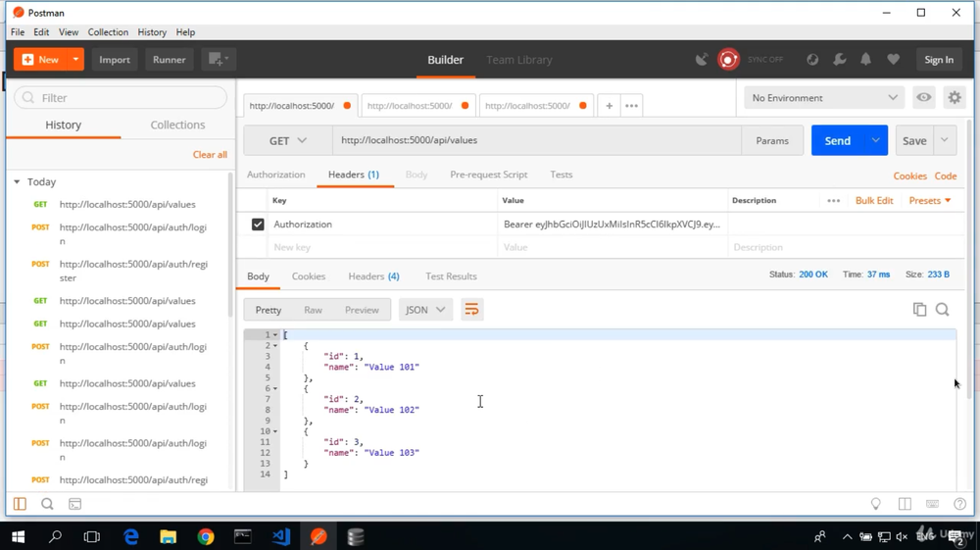Uncheck the Authorization header checkbox
Image resolution: width=980 pixels, height=550 pixels.
coord(258,225)
